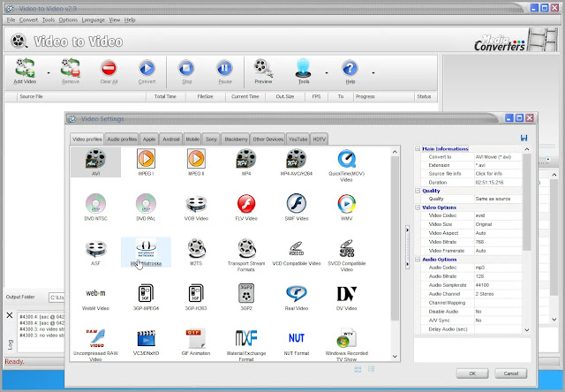Switch to the Audio profiles tab
Image resolution: width=565 pixels, height=392 pixels.
coord(122,139)
